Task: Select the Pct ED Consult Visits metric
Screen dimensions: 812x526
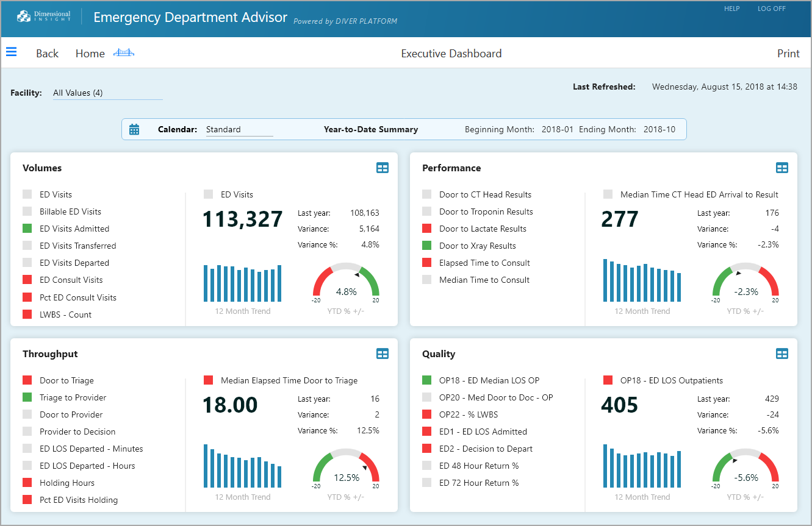Action: [x=78, y=297]
